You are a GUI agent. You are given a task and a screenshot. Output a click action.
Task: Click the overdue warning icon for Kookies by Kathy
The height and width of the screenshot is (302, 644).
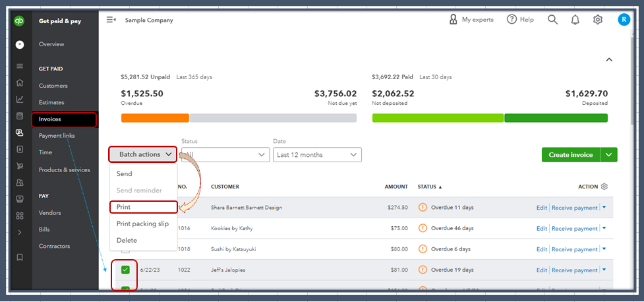coord(423,228)
